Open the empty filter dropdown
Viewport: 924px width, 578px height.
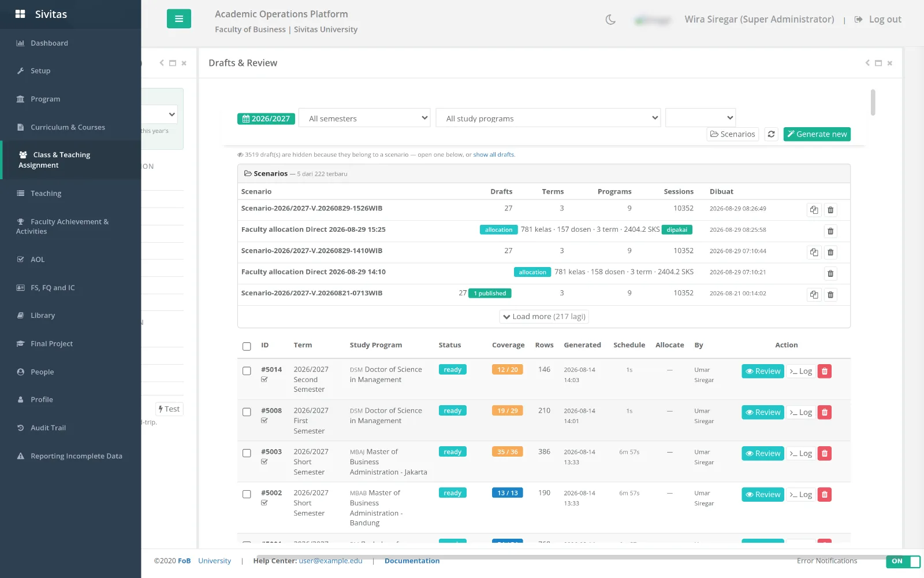coord(701,118)
